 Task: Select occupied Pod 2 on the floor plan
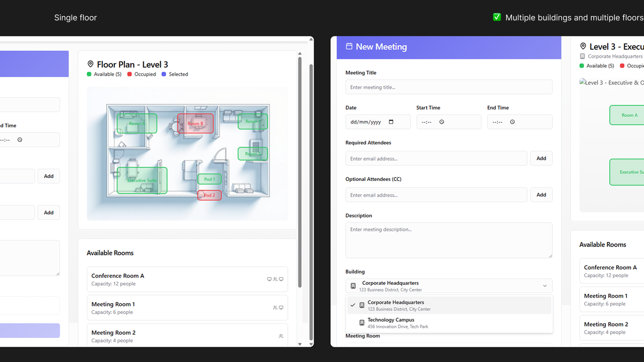(x=209, y=195)
